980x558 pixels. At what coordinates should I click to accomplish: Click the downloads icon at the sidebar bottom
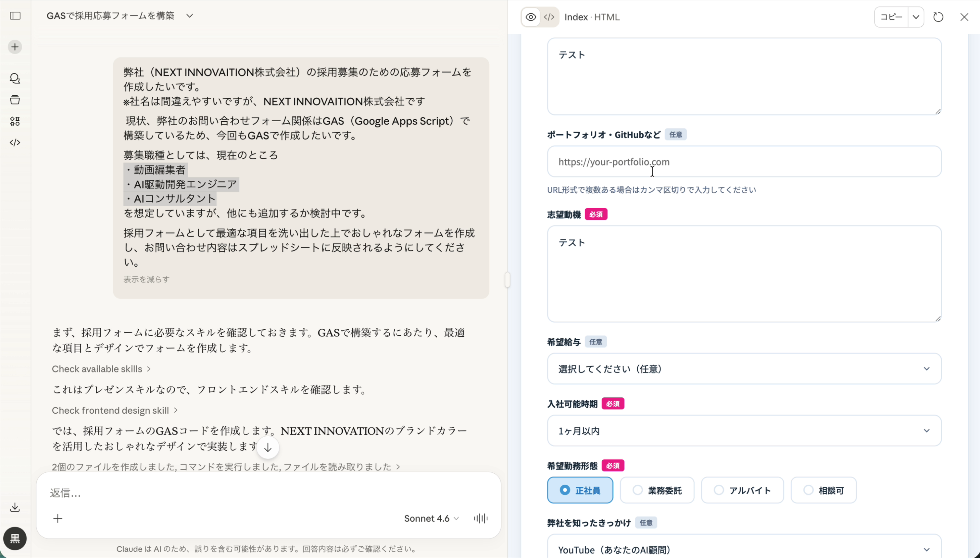coord(15,507)
